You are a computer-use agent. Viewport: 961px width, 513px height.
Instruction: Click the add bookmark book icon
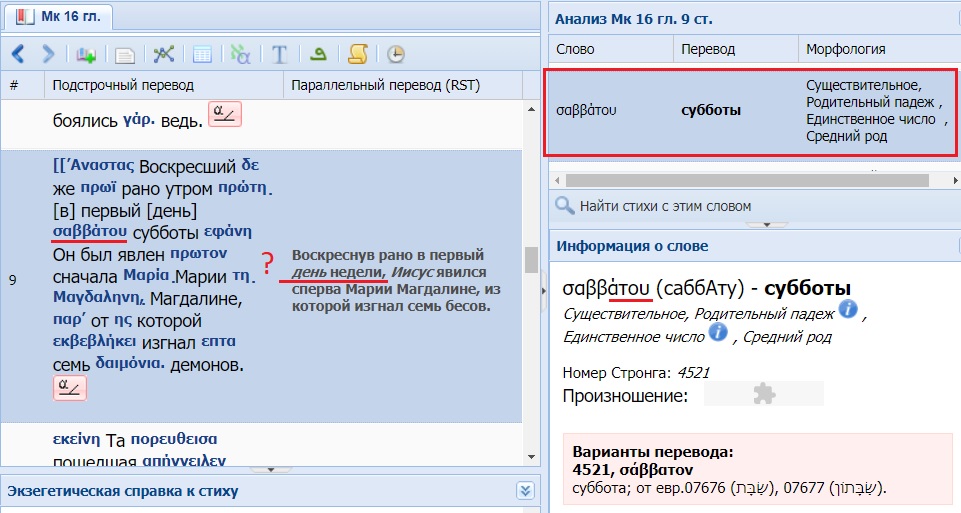85,53
